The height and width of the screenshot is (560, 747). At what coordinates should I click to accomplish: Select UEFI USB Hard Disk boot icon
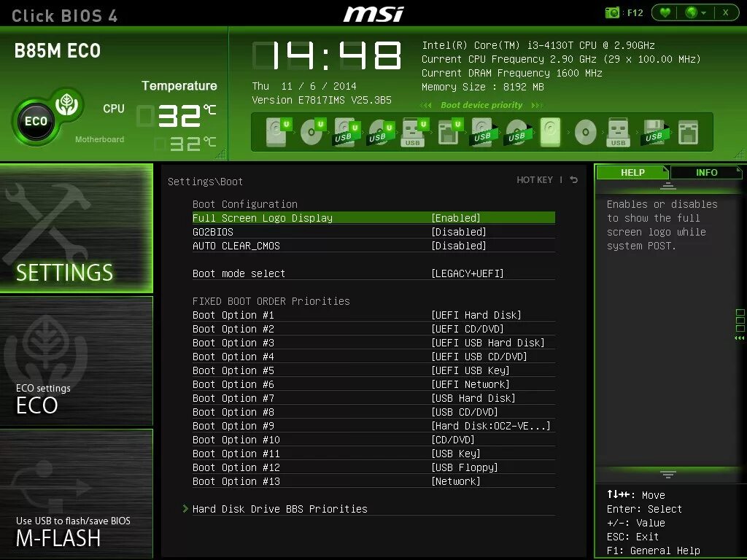(x=347, y=131)
